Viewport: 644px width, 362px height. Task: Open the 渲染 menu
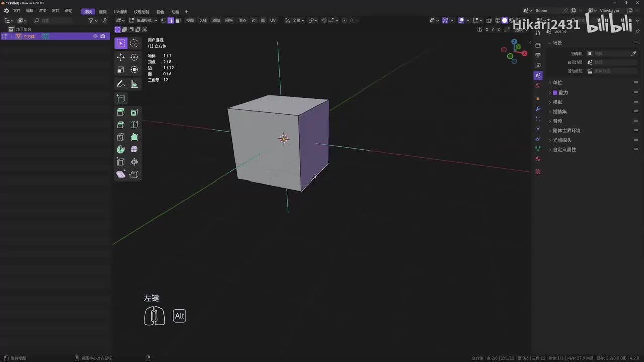pyautogui.click(x=43, y=11)
